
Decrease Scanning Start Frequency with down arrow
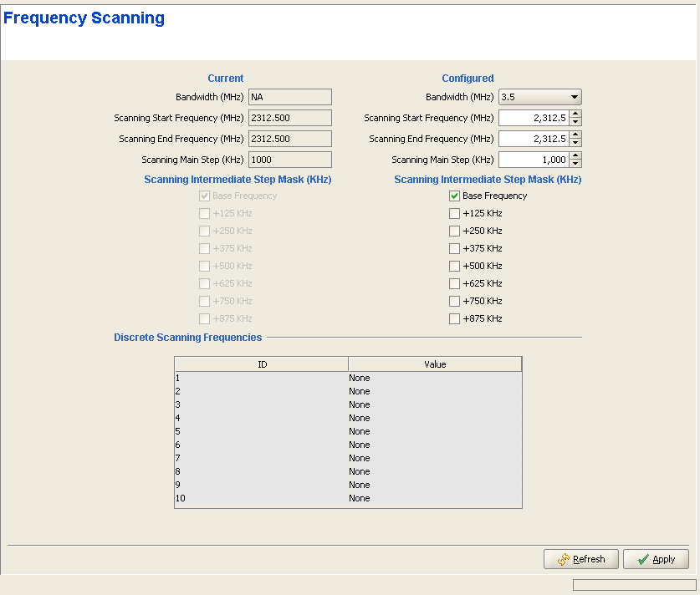575,122
